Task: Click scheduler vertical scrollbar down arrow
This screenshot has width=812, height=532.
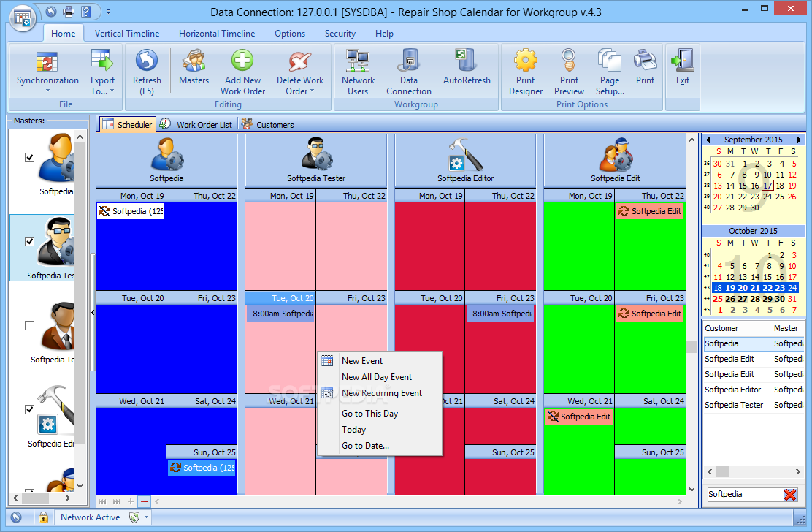Action: pos(692,489)
